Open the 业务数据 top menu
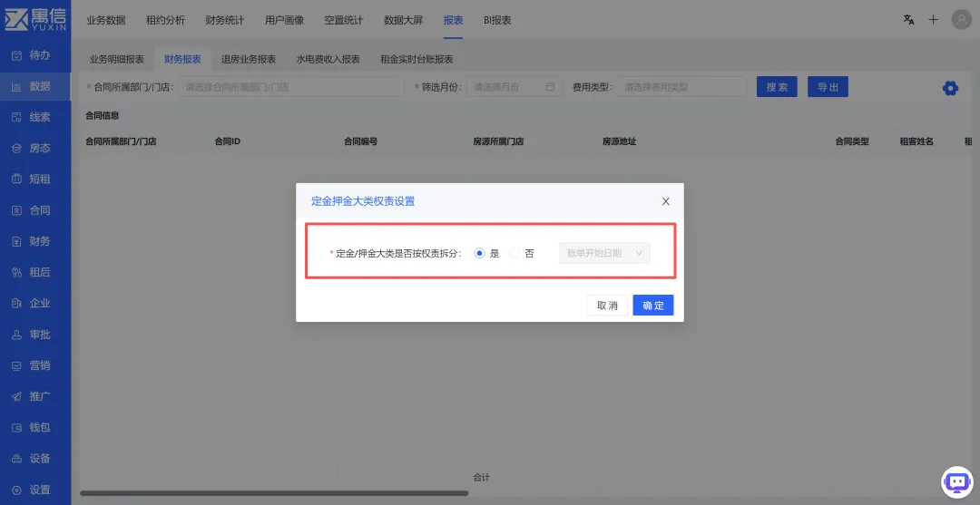 106,20
